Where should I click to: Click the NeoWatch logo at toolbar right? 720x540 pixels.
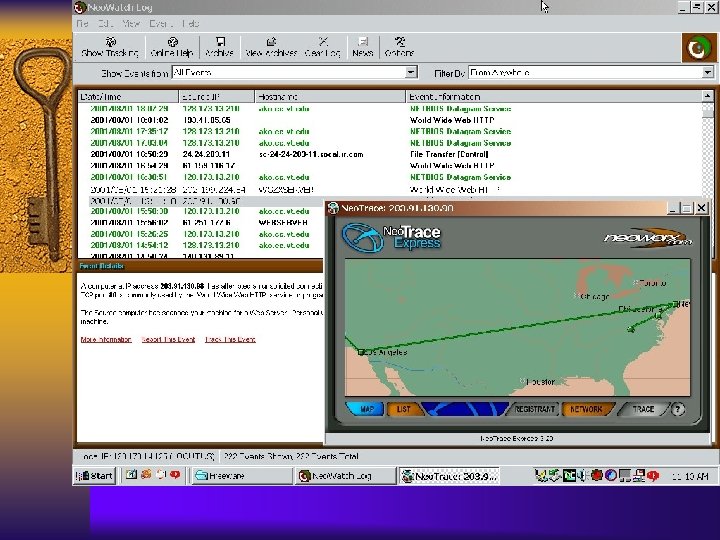click(x=697, y=48)
